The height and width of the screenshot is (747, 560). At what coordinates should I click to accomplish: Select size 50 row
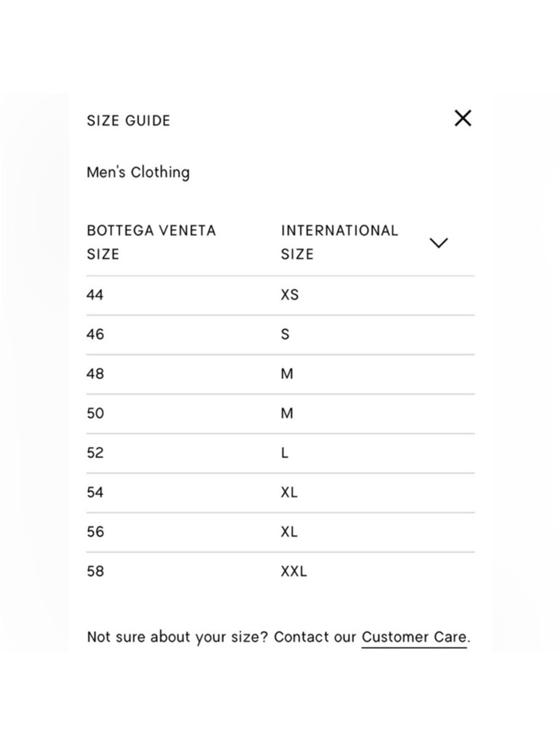pyautogui.click(x=281, y=414)
